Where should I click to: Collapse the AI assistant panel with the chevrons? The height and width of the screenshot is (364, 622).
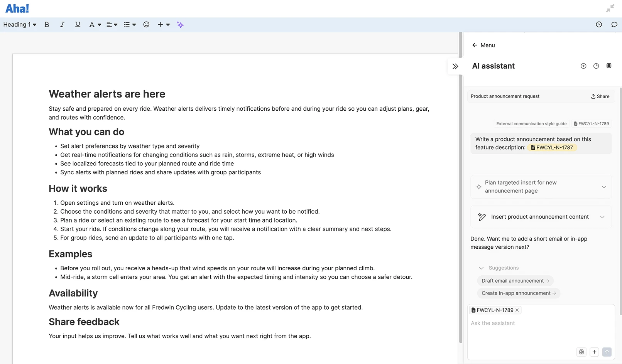(455, 66)
